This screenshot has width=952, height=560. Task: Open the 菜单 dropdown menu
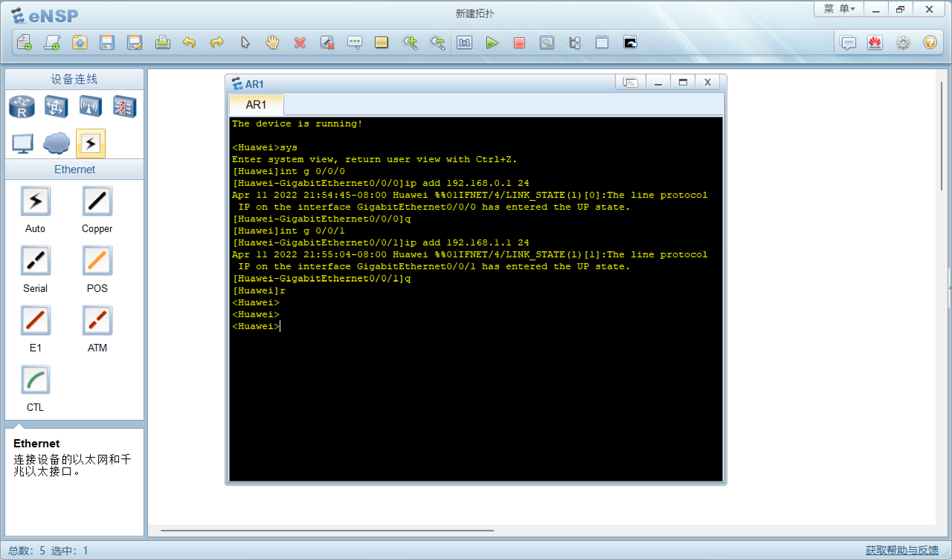839,9
